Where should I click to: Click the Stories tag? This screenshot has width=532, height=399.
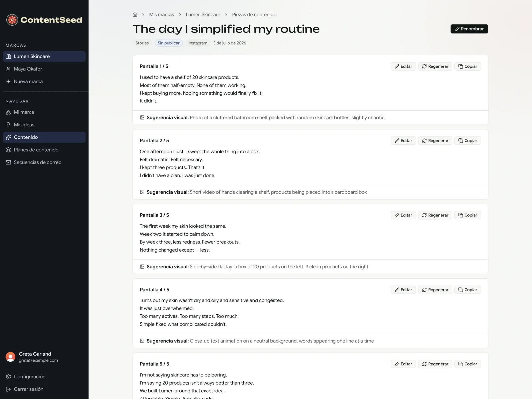point(142,43)
